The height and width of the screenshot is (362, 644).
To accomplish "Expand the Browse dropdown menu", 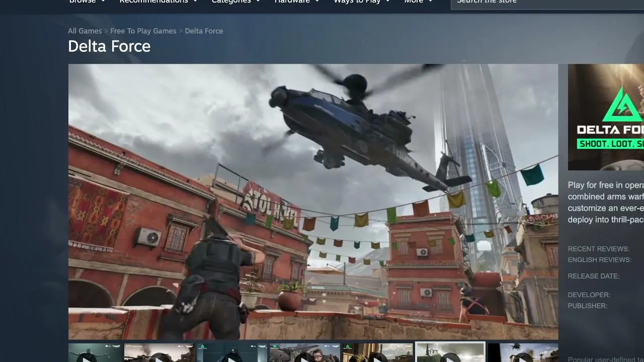I will [87, 2].
